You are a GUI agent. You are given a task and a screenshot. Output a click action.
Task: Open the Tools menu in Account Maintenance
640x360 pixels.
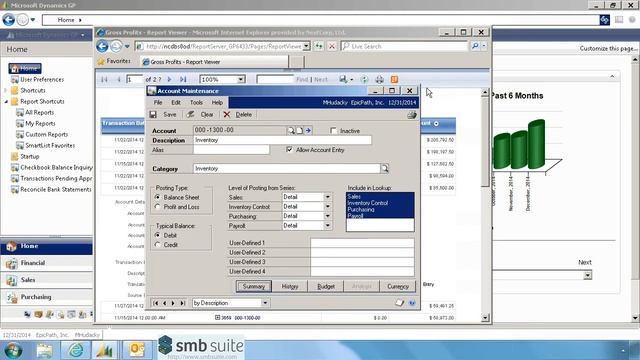[x=196, y=102]
